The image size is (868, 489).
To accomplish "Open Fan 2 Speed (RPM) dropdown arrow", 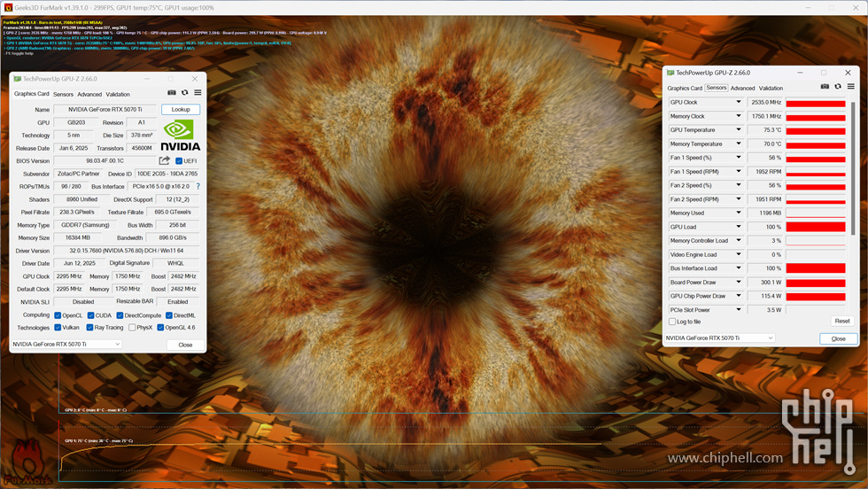I will click(738, 198).
